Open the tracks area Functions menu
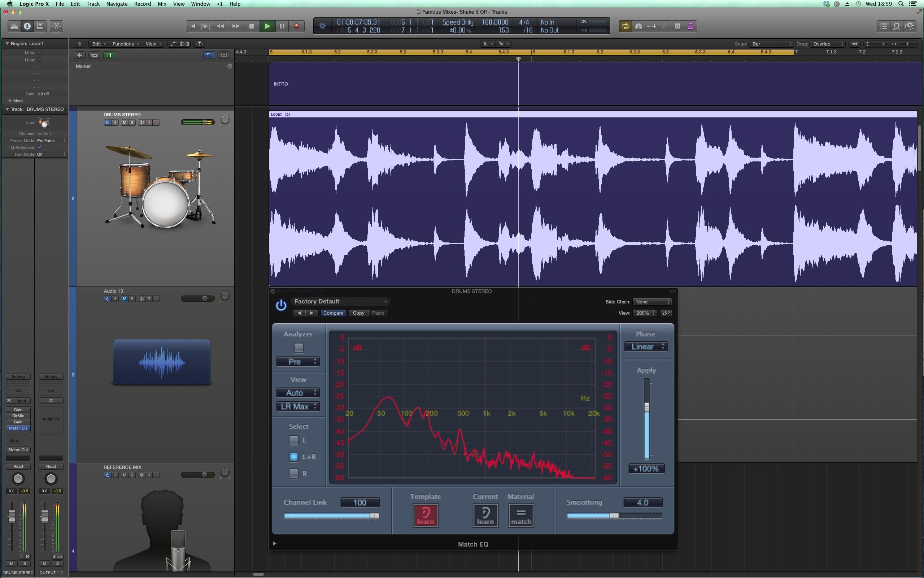924x578 pixels. [x=126, y=44]
